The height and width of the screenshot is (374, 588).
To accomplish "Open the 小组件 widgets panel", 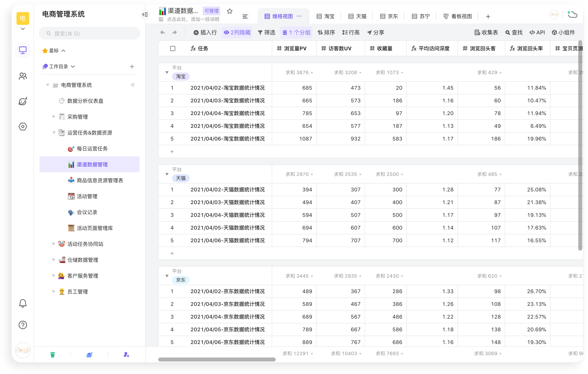I will pyautogui.click(x=563, y=33).
